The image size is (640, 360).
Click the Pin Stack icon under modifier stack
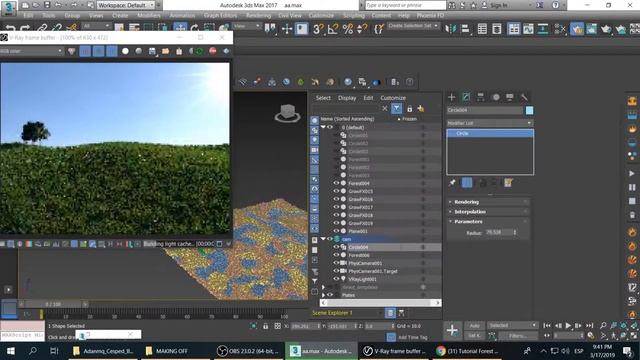pyautogui.click(x=452, y=183)
